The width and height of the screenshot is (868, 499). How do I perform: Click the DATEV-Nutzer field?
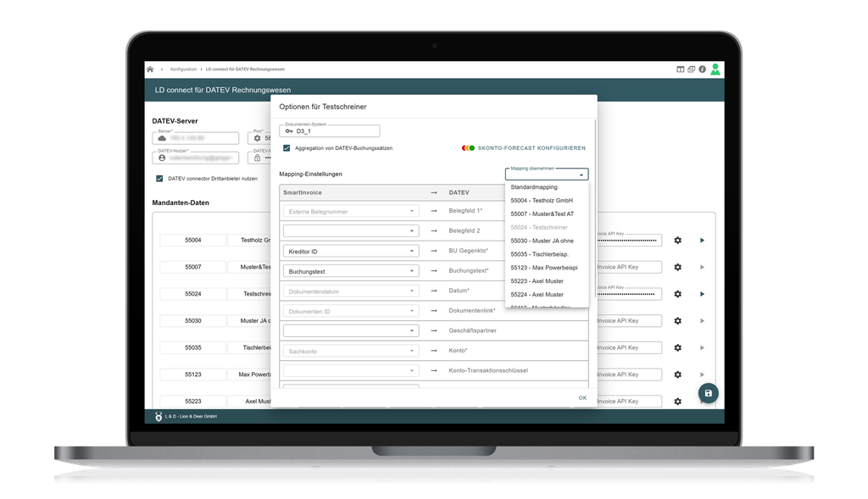pos(196,158)
